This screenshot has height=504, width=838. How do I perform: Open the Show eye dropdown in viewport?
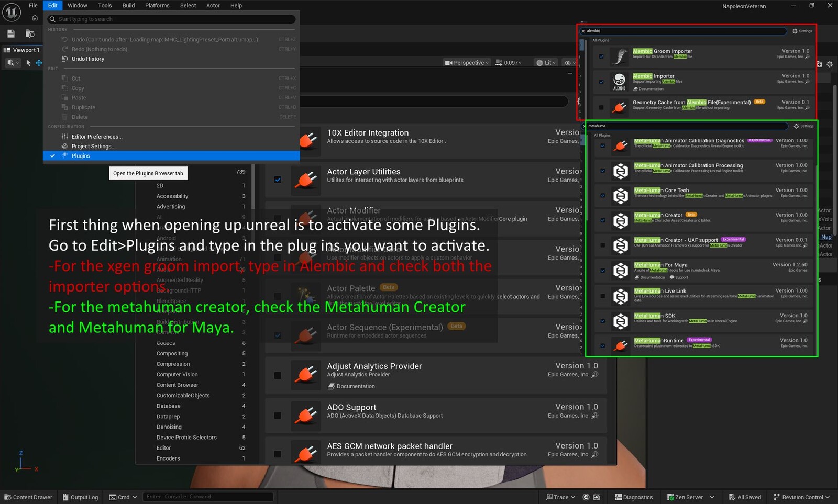coord(569,63)
